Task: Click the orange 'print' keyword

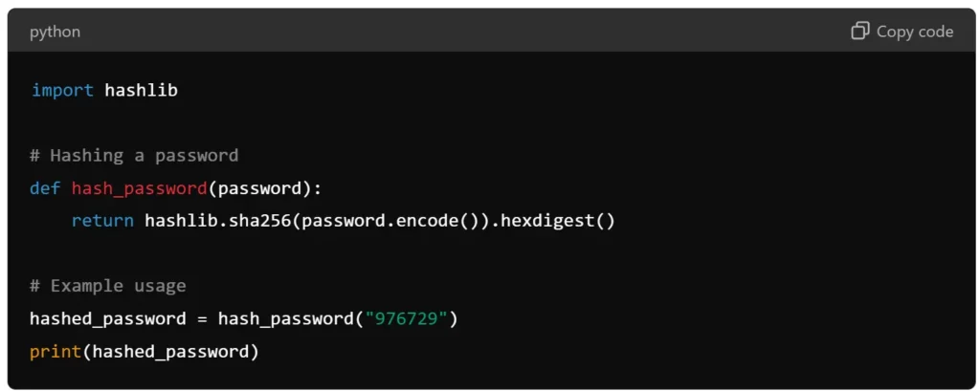Action: 56,352
